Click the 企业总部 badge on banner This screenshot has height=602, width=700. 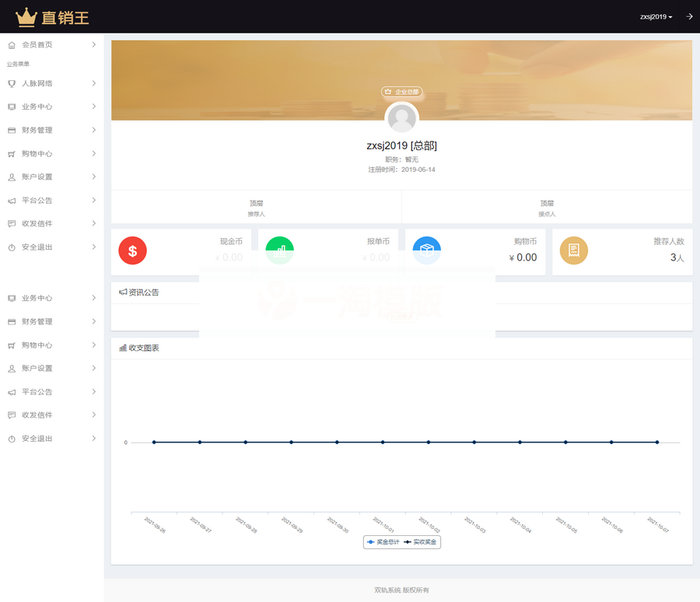point(402,92)
